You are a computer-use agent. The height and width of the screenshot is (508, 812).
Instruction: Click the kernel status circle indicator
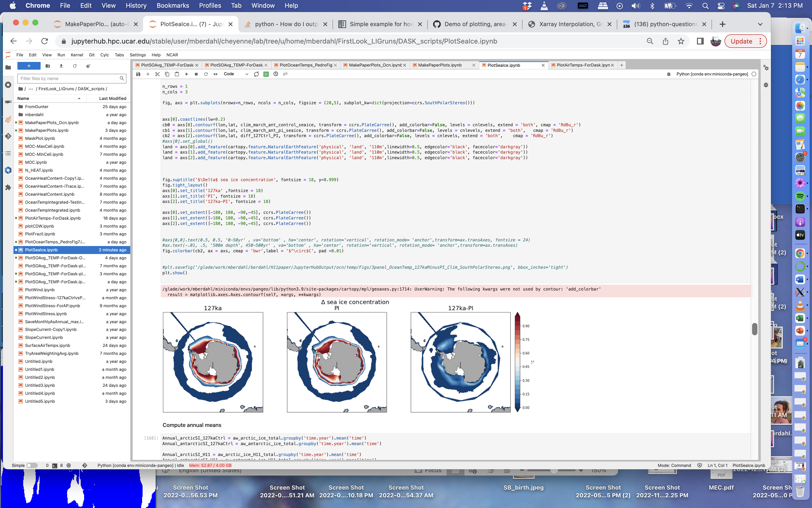pos(754,74)
